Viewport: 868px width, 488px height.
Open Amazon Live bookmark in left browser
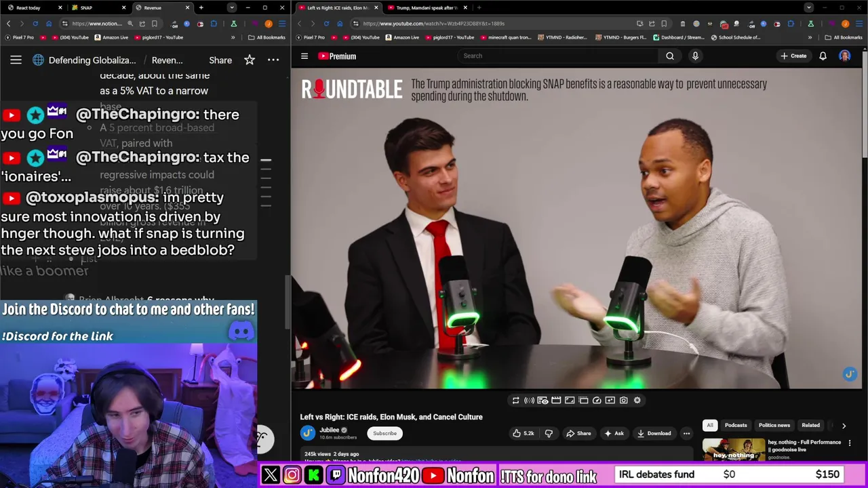coord(111,37)
